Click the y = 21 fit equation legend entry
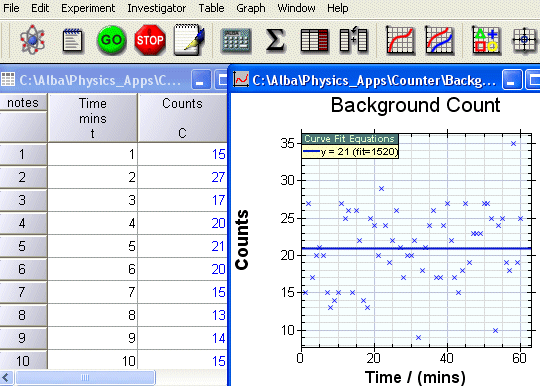 pyautogui.click(x=350, y=152)
